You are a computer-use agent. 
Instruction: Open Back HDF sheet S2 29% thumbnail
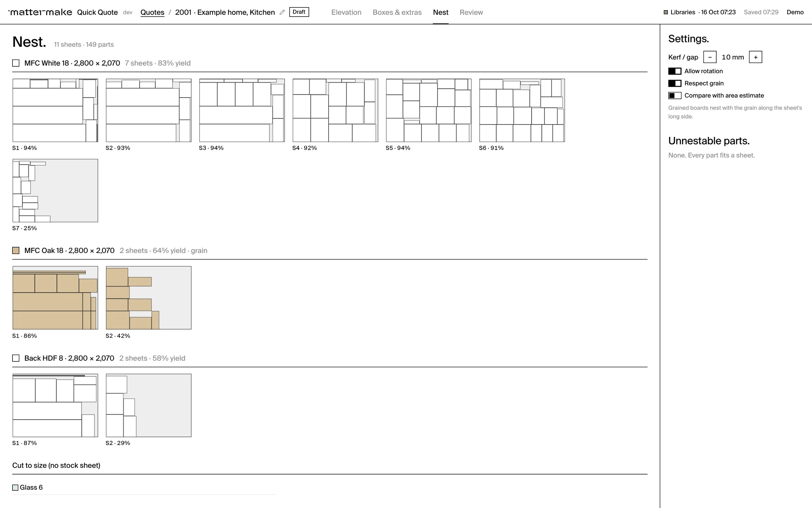pos(149,405)
